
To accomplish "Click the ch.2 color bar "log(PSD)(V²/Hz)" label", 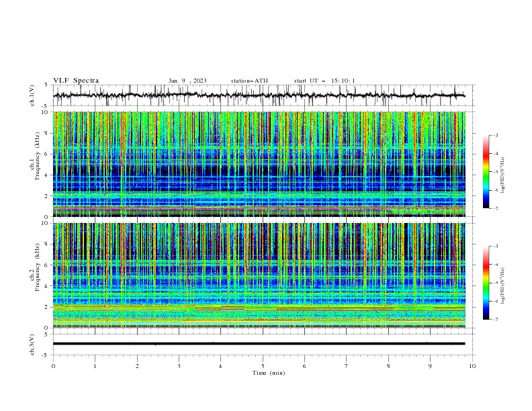I will tap(503, 286).
